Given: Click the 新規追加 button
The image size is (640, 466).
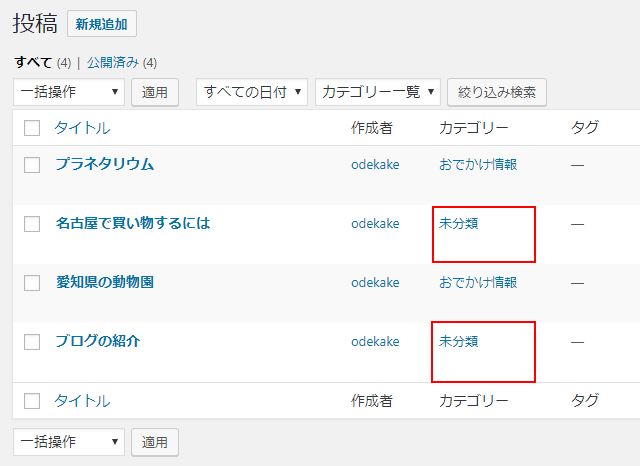Looking at the screenshot, I should (102, 24).
